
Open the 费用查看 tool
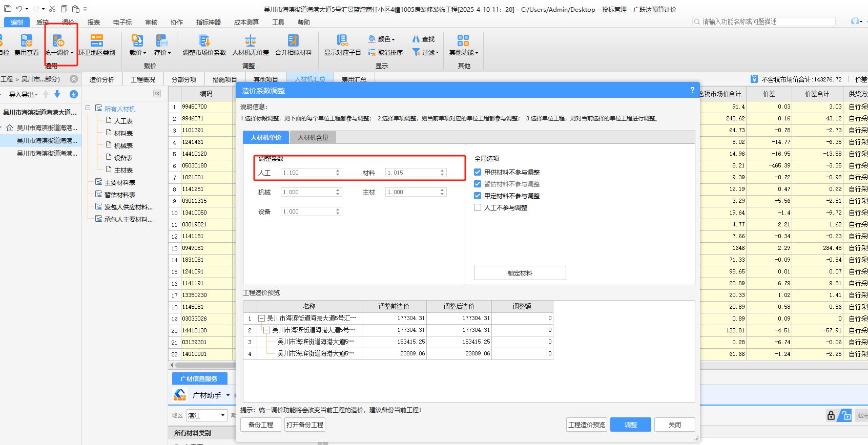[x=27, y=45]
